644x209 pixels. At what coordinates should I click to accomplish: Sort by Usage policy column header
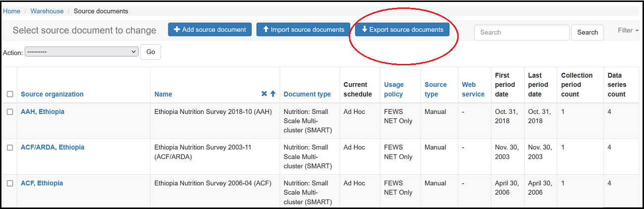pyautogui.click(x=394, y=90)
